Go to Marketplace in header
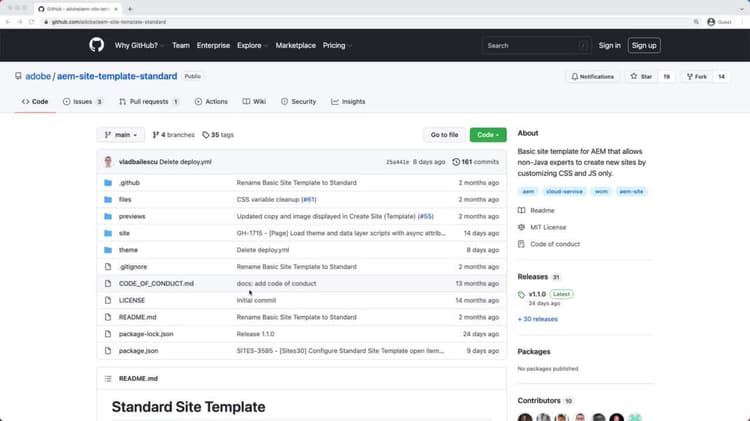This screenshot has width=750, height=421. [296, 45]
